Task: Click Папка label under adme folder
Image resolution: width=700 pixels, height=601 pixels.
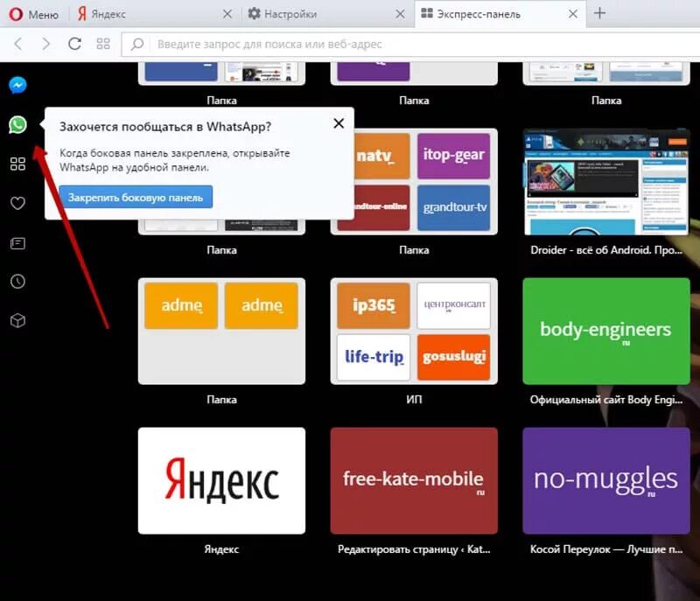Action: pos(222,399)
